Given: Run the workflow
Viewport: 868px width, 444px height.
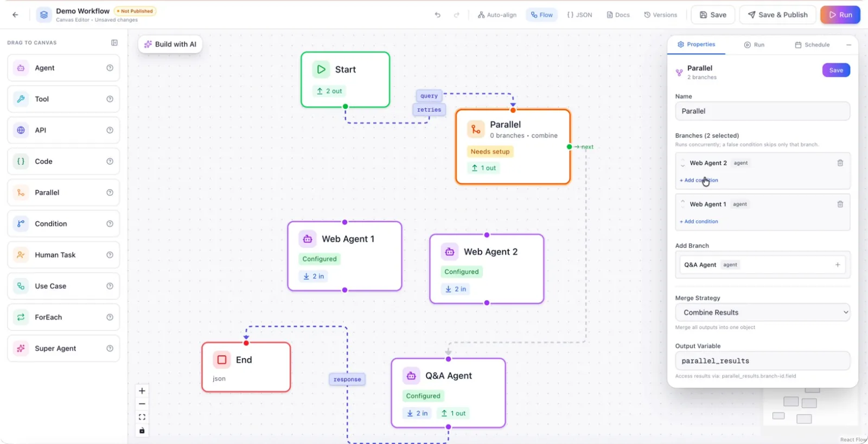Looking at the screenshot, I should click(840, 15).
